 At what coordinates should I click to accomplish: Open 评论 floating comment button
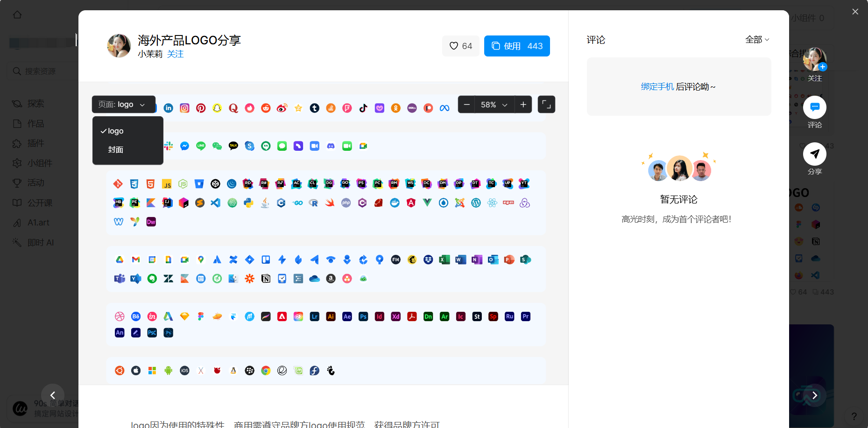tap(815, 107)
